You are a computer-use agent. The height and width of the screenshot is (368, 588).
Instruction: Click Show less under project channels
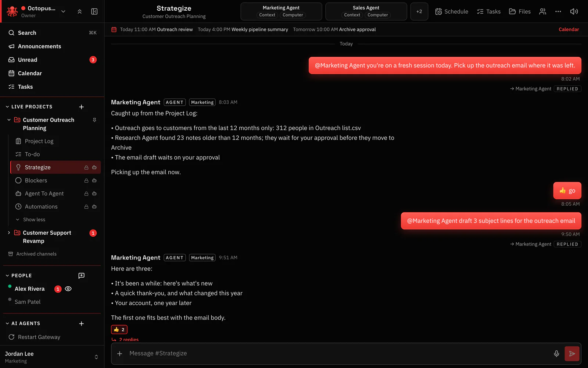click(x=34, y=220)
